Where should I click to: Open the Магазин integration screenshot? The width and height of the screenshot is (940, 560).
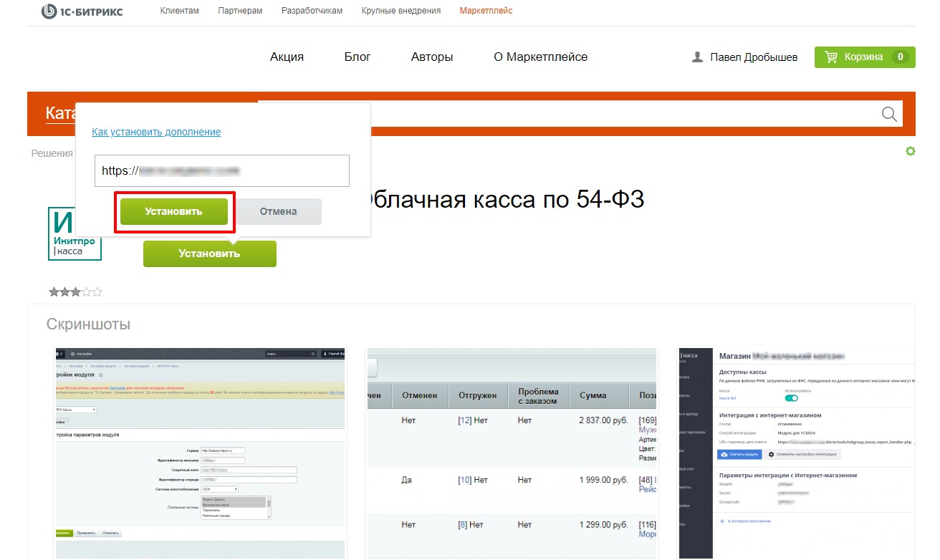point(797,454)
